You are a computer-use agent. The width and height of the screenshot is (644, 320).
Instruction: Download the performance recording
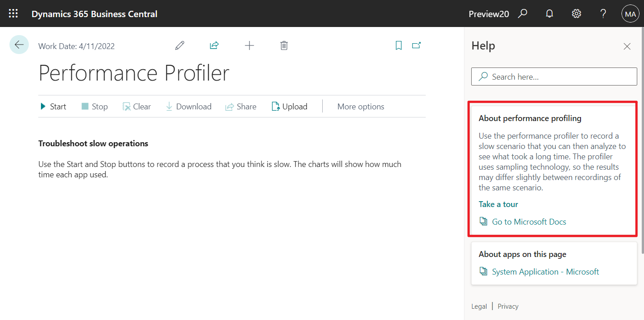[x=189, y=106]
